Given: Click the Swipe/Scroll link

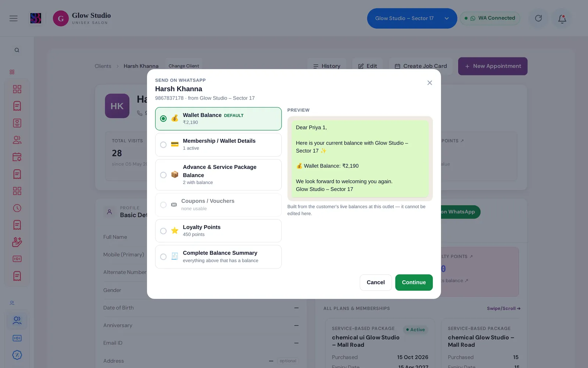Looking at the screenshot, I should 503,308.
